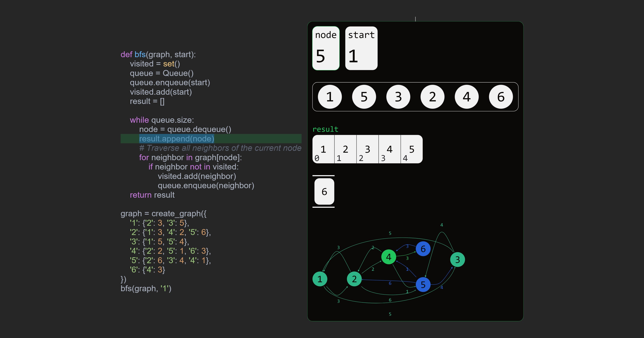Click teal graph node 3
Screen dimensions: 644x338
[x=457, y=260]
